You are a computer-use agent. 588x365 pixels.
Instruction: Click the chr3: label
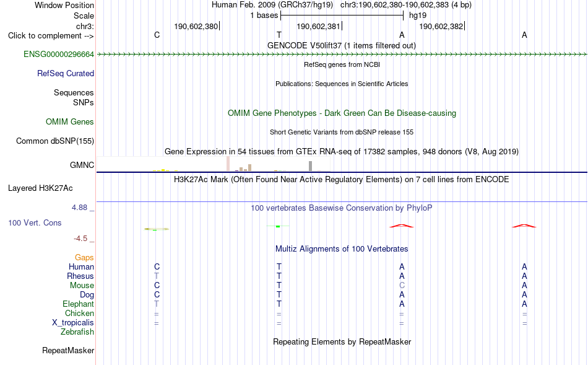[x=85, y=26]
